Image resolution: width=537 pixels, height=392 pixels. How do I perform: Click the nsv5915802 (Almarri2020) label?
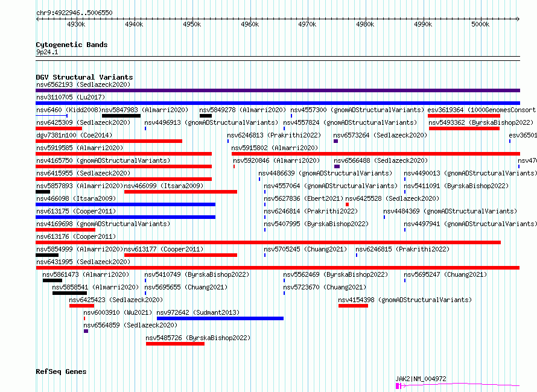click(x=275, y=148)
